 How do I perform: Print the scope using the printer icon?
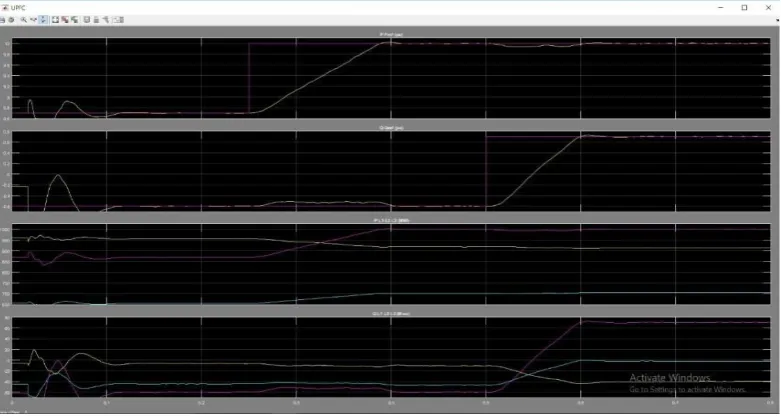tap(2, 20)
